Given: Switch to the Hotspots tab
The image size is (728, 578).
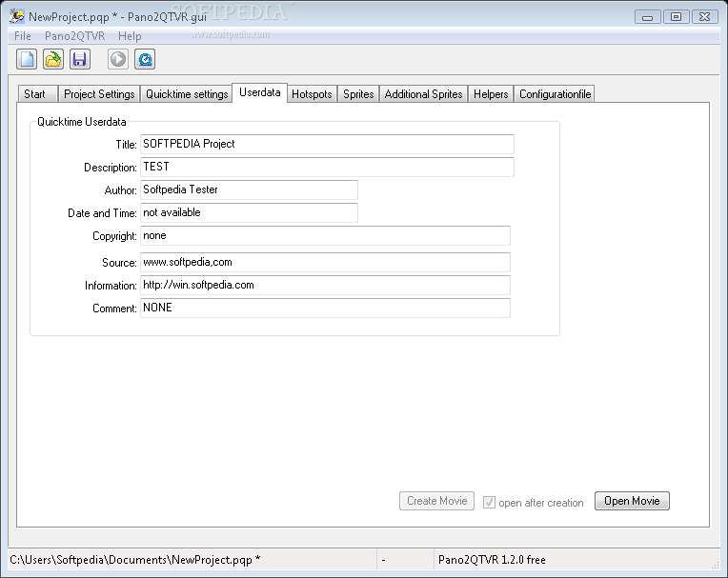Looking at the screenshot, I should pos(312,94).
